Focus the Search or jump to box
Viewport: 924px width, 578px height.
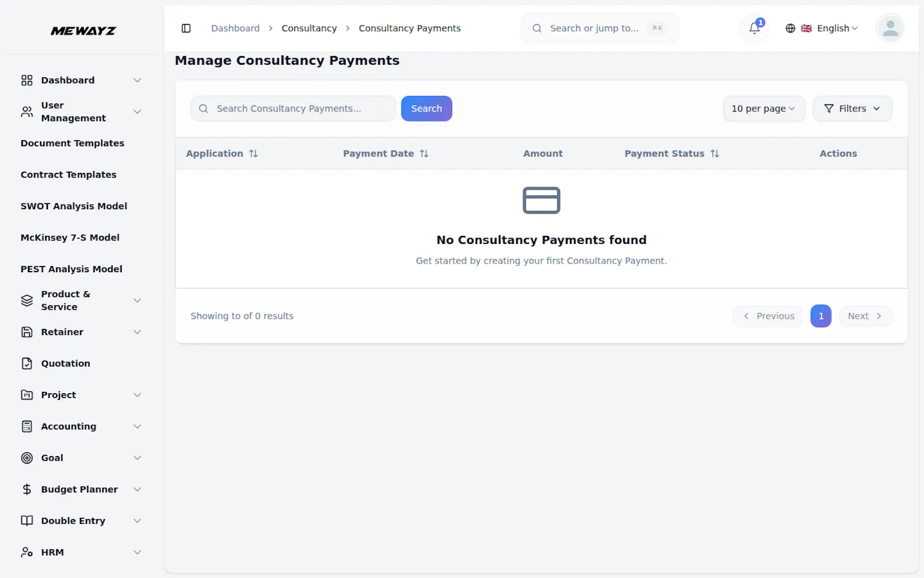[599, 28]
